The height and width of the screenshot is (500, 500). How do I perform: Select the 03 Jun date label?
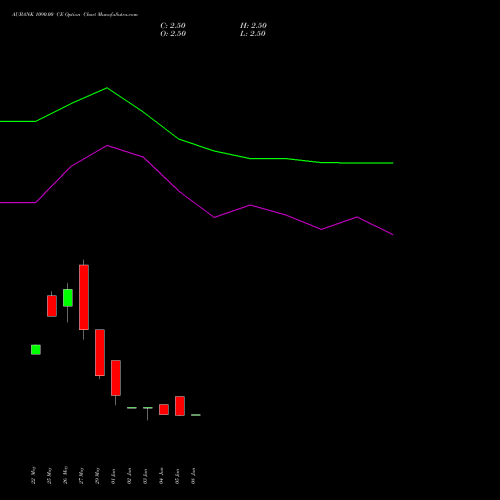click(x=145, y=476)
